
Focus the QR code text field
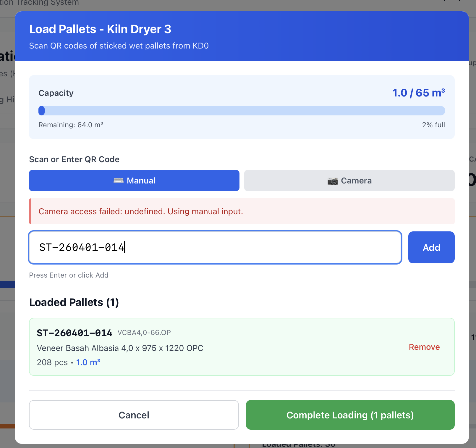pos(215,247)
